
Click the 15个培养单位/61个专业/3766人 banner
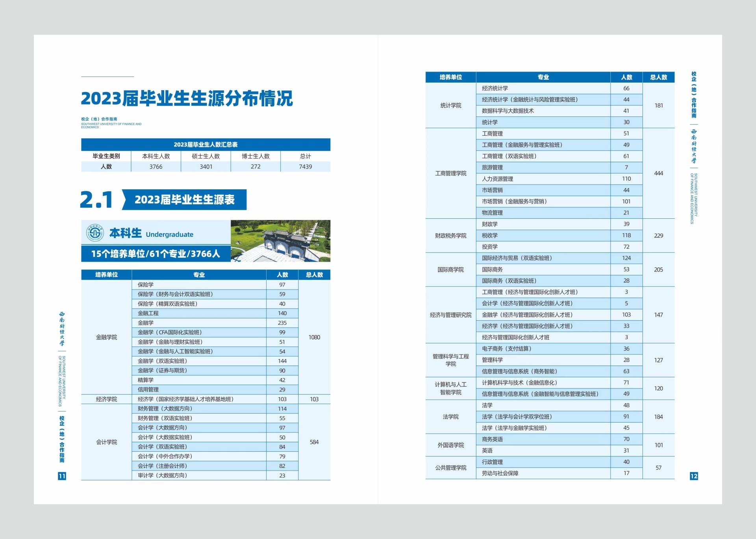tap(156, 254)
